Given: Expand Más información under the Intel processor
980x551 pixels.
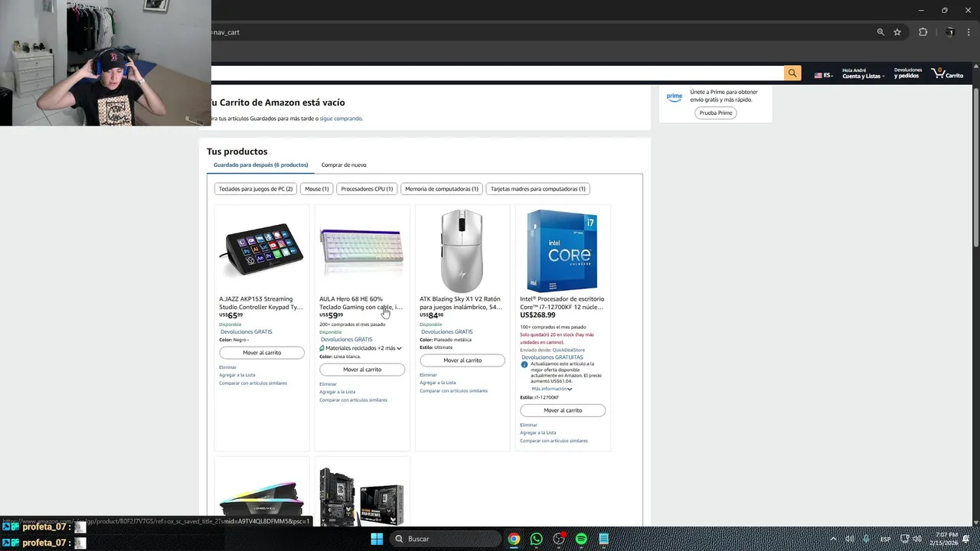Looking at the screenshot, I should 552,389.
